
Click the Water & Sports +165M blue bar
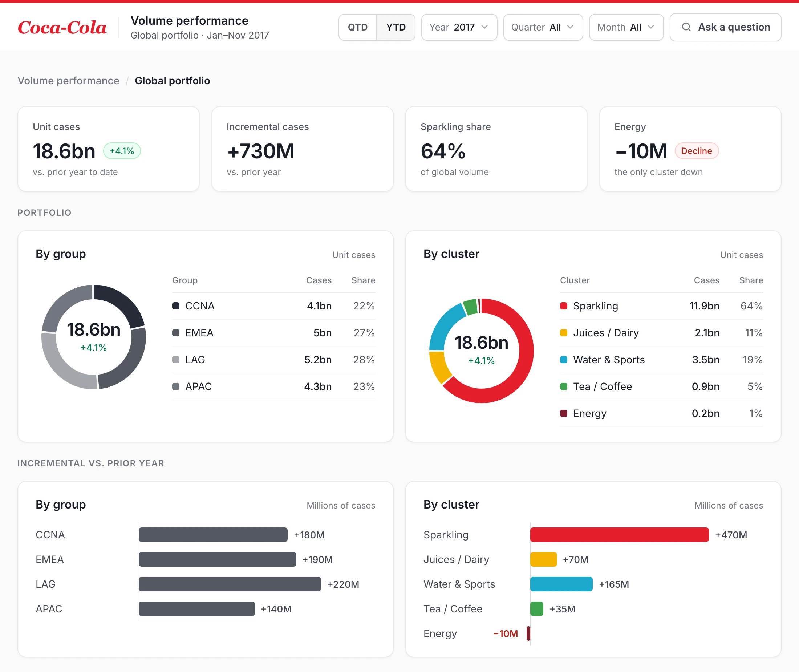click(561, 584)
